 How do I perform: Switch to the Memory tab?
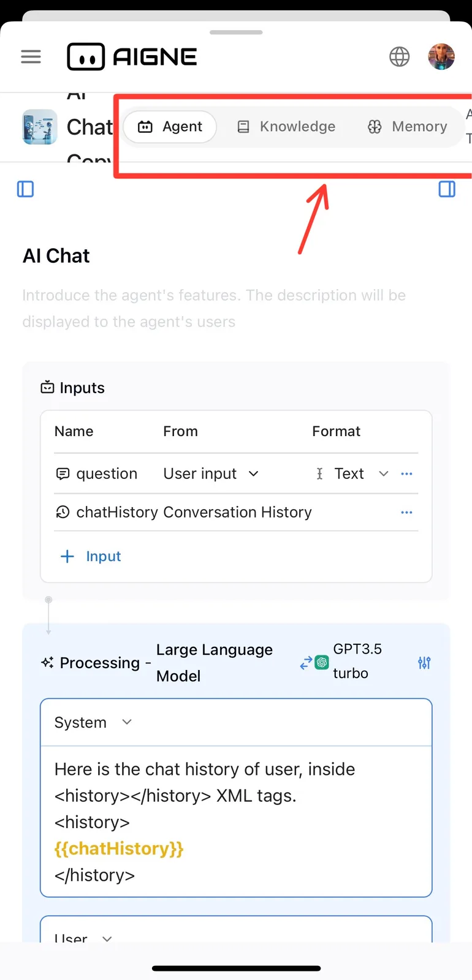tap(408, 127)
